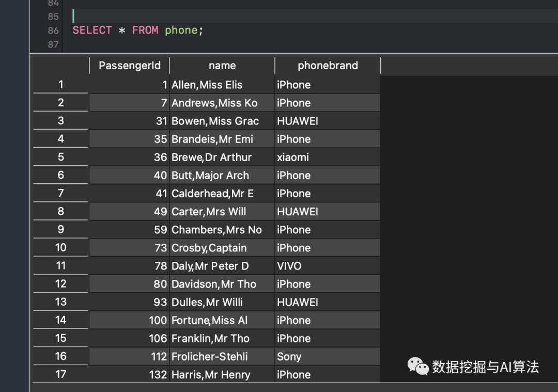Click PassengerId value 78
Image resolution: width=558 pixels, height=392 pixels.
point(130,266)
